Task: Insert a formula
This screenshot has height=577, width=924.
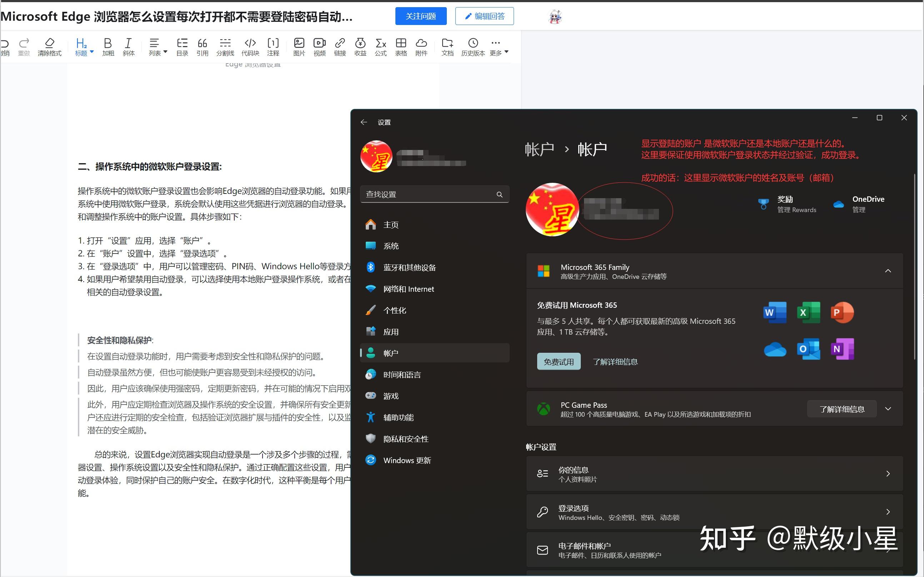Action: click(380, 46)
